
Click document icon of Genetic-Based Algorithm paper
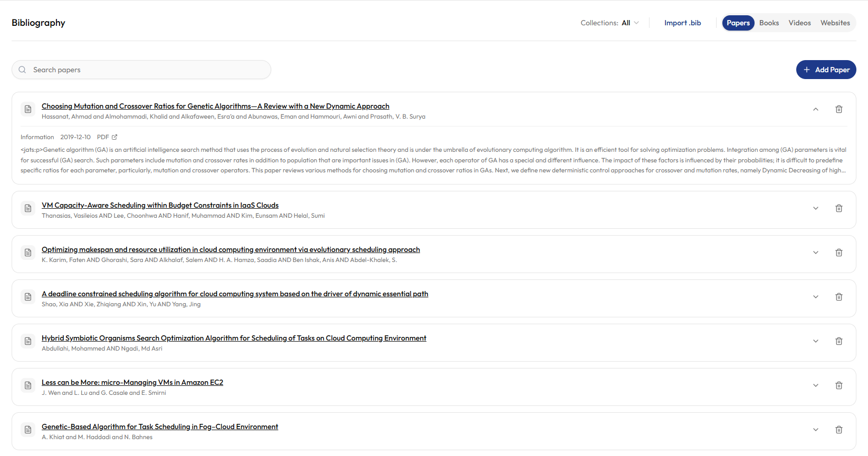pos(28,430)
